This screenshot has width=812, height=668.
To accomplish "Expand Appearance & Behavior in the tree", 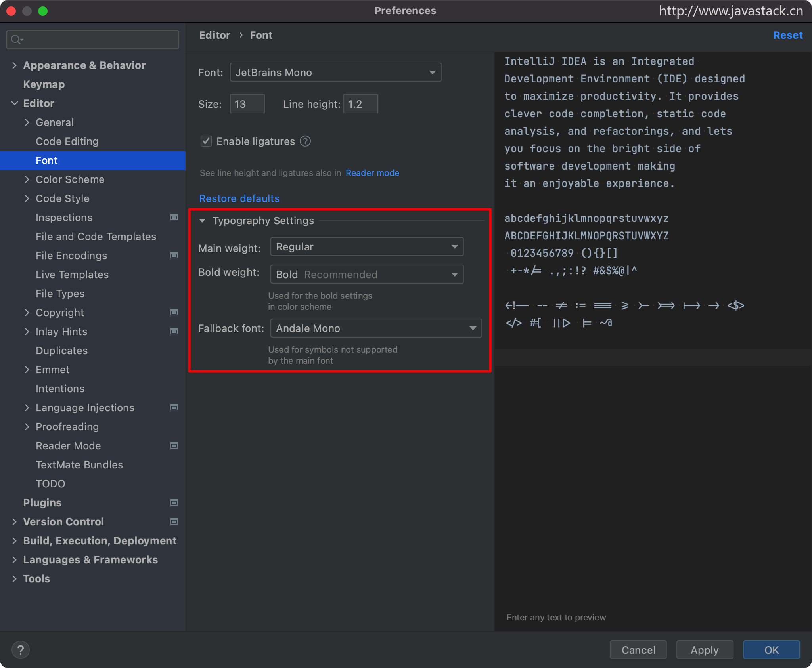I will tap(14, 65).
